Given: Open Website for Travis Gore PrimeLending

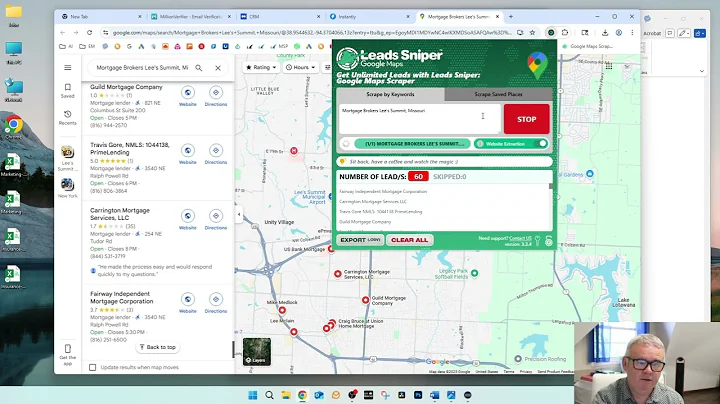Looking at the screenshot, I should tap(187, 154).
